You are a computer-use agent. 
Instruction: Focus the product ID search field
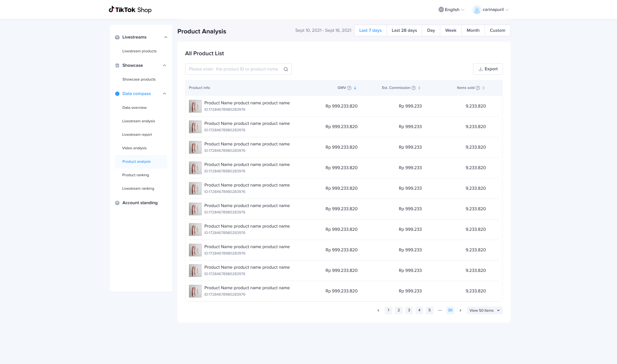[x=234, y=69]
